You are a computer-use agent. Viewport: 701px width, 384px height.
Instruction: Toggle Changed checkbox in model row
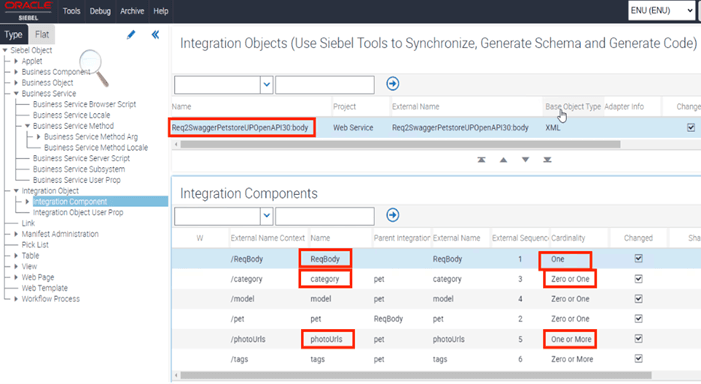coord(638,299)
